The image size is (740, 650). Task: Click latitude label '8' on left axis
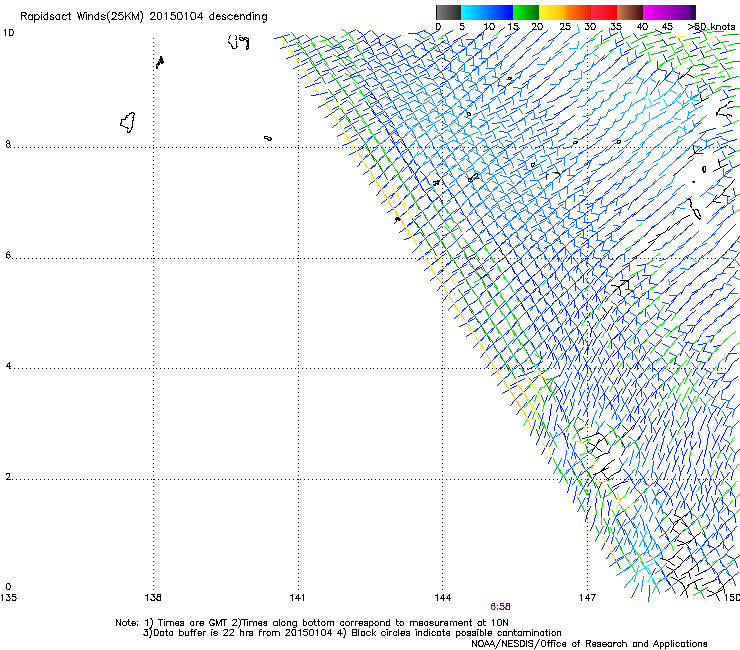8,144
